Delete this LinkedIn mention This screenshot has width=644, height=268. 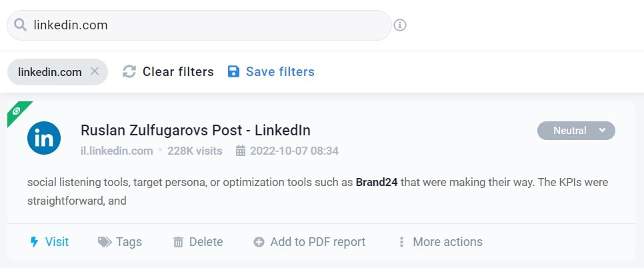198,242
